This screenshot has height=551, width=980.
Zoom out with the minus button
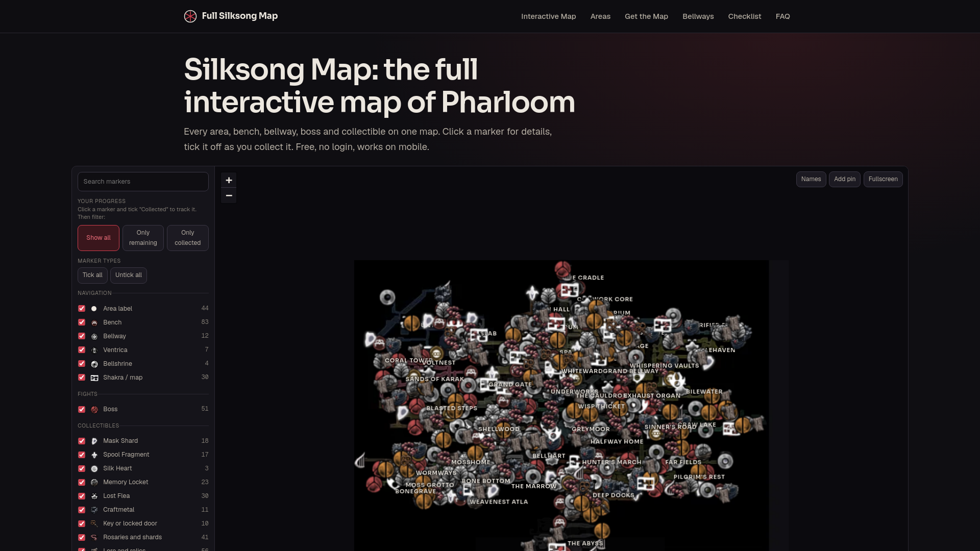click(x=229, y=195)
